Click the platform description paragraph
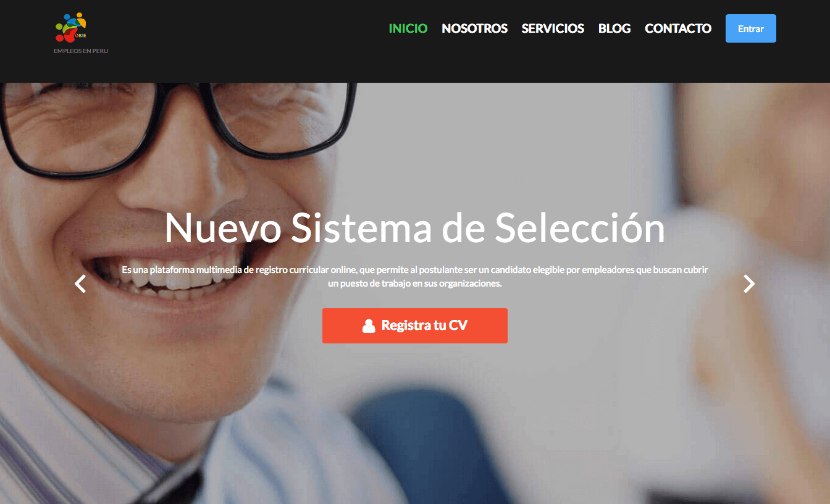This screenshot has height=504, width=830. tap(415, 277)
